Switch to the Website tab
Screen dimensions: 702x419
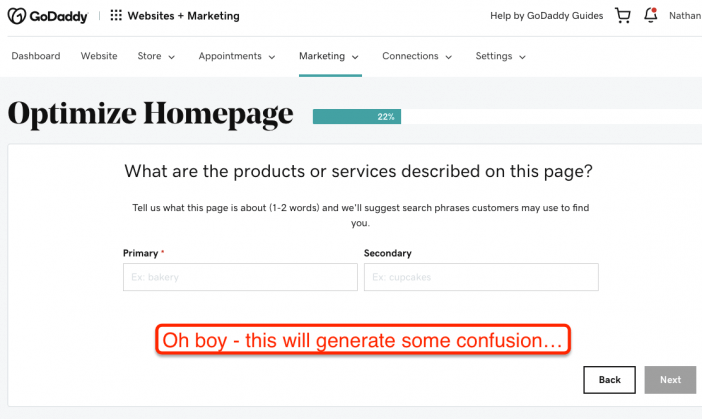coord(99,56)
